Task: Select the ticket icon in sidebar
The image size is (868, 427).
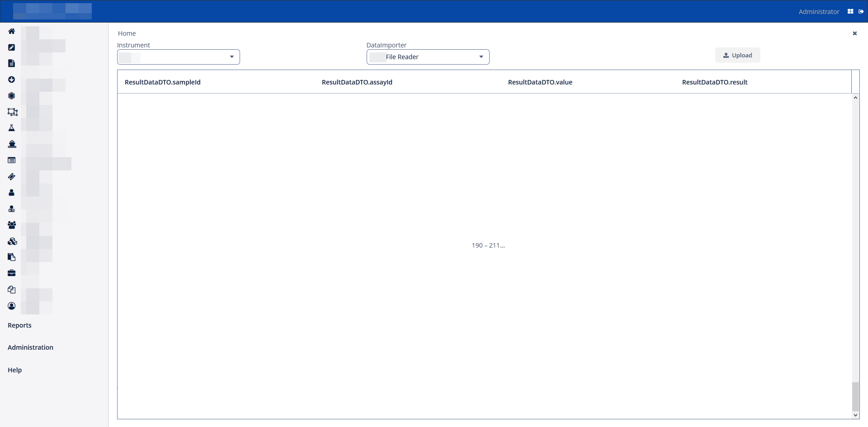Action: pyautogui.click(x=12, y=176)
